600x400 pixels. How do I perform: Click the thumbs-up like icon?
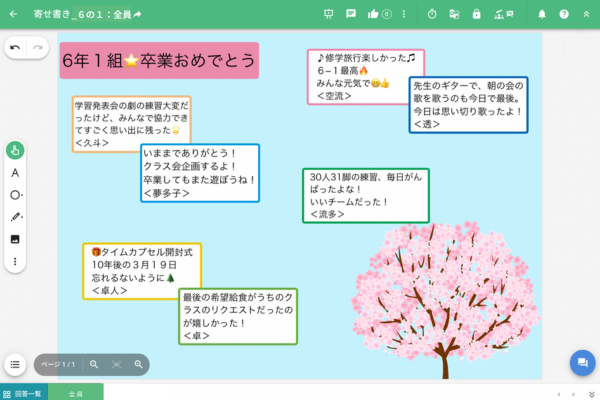[373, 15]
